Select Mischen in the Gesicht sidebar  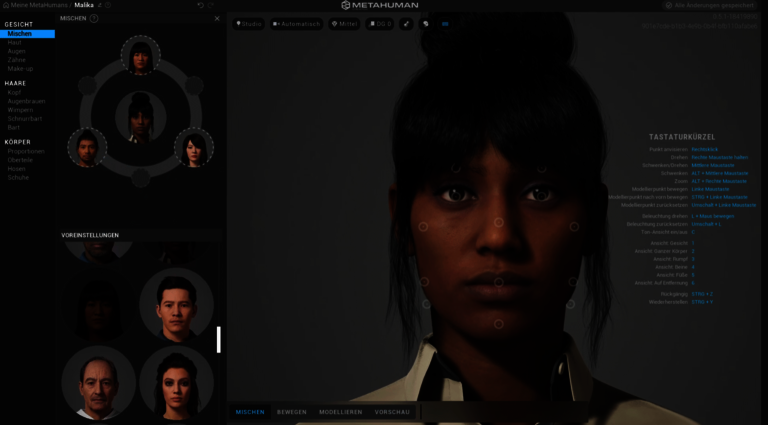tap(27, 34)
